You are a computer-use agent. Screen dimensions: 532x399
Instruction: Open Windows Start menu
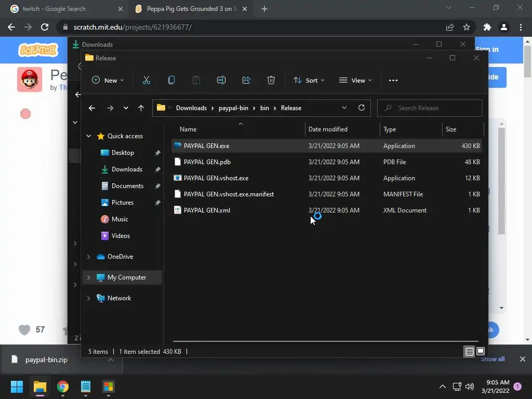click(x=17, y=387)
